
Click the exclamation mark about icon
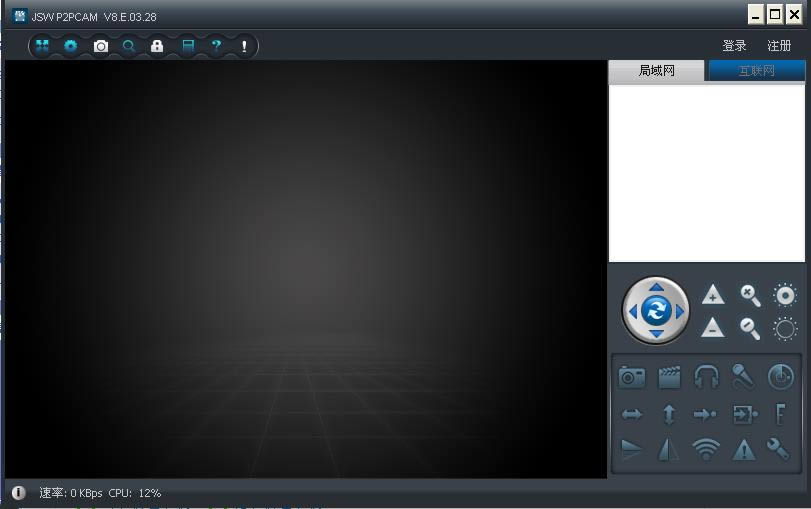244,46
